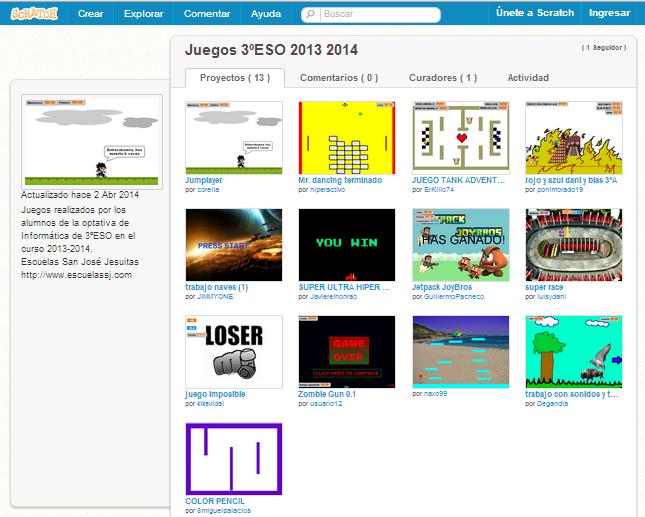Open beach project thumbnail by naxo99
Screen dimensions: 645x517
[x=461, y=352]
